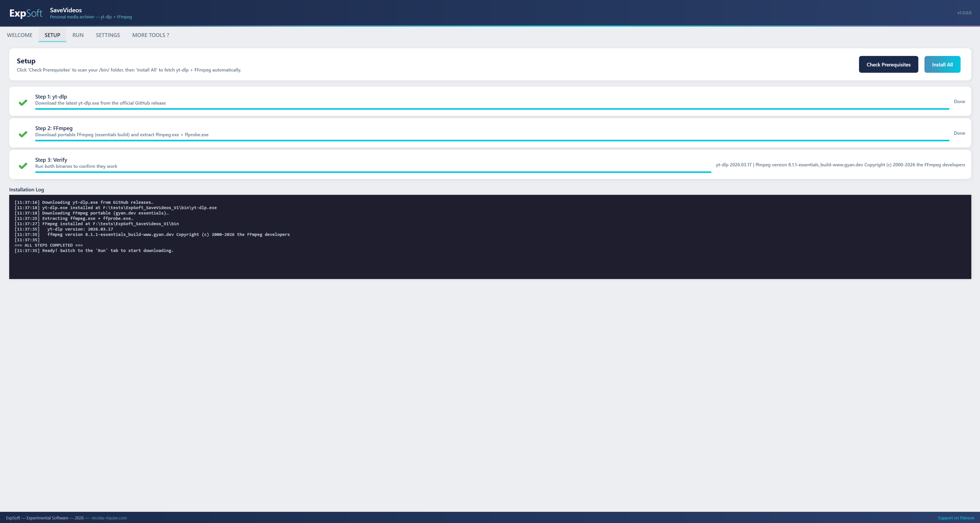This screenshot has width=980, height=523.
Task: Click the 'Step 3: Verify' title
Action: point(51,160)
